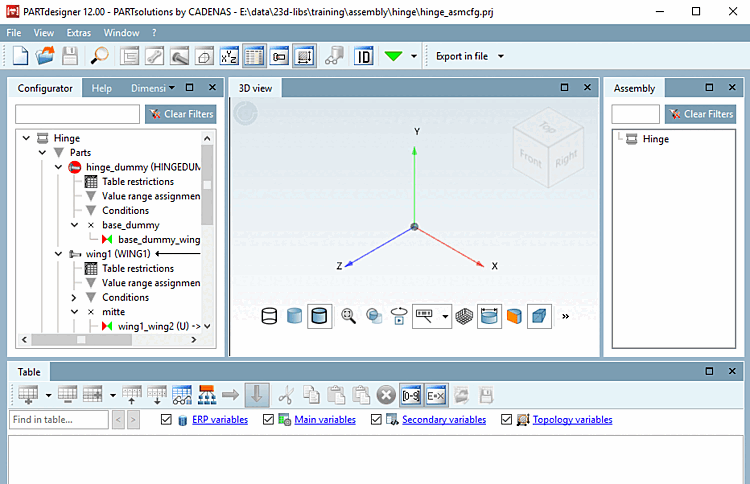Collapse the Hinge root tree node
Screen dimensions: 750x484
(x=26, y=138)
